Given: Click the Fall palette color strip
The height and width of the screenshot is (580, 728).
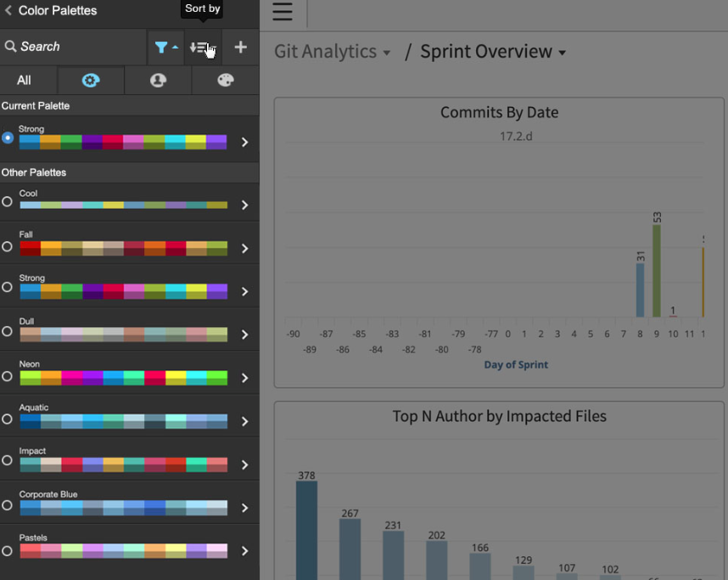Looking at the screenshot, I should (x=124, y=249).
